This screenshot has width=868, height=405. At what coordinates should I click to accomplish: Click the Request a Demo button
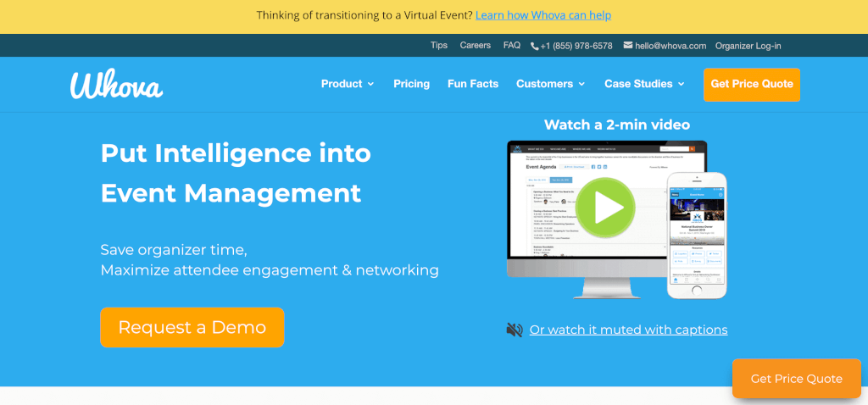click(192, 328)
